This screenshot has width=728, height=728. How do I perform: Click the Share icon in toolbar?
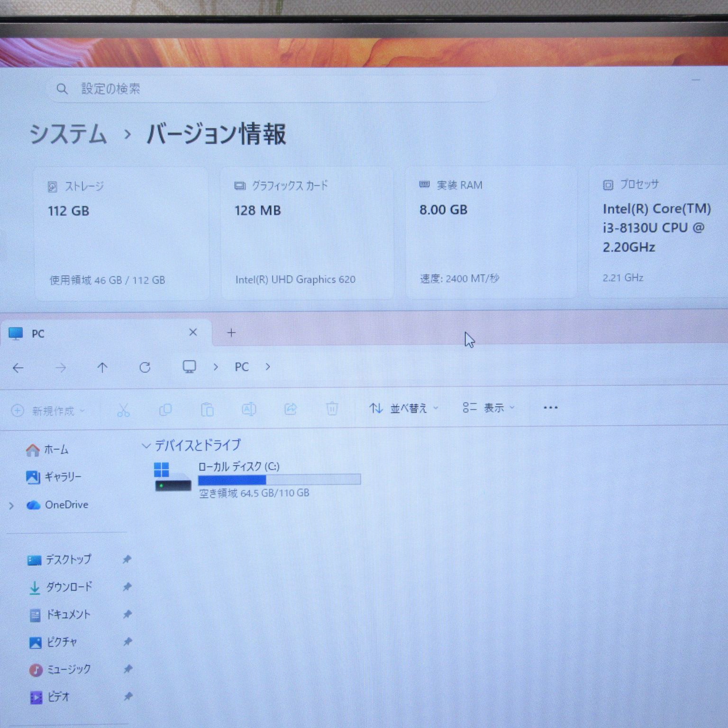tap(291, 409)
